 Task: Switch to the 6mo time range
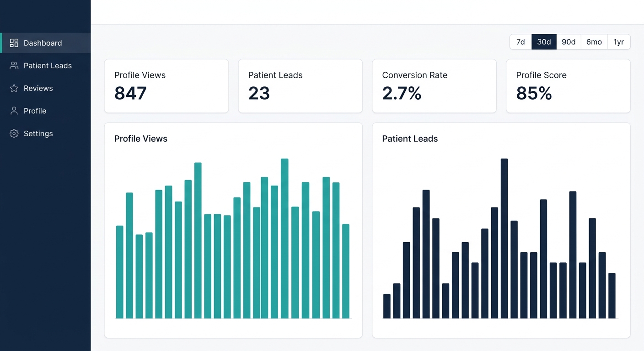coord(594,42)
